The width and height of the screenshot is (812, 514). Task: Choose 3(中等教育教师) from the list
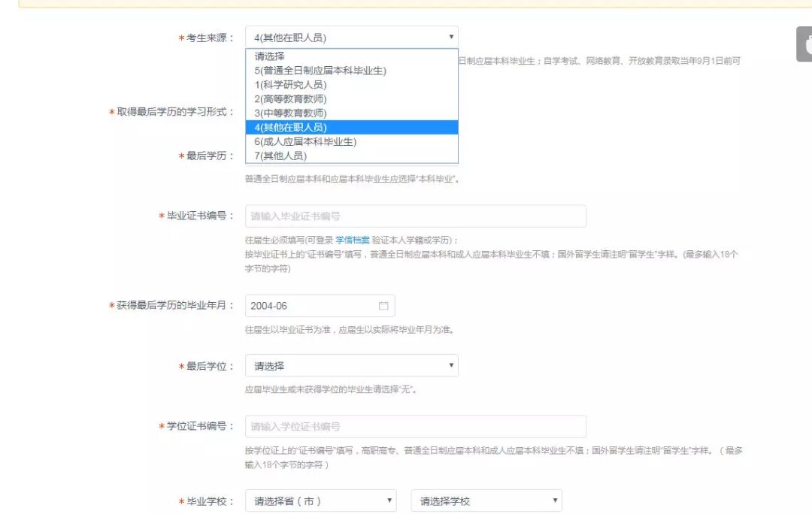coord(290,113)
